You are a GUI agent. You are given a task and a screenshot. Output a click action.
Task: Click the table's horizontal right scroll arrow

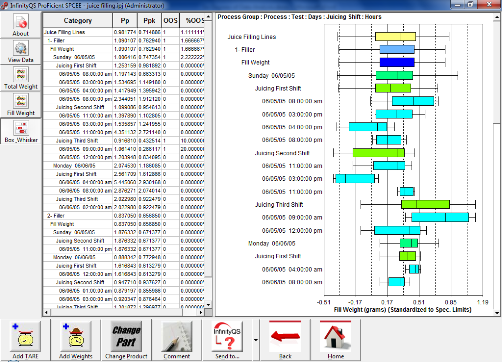coord(201,312)
